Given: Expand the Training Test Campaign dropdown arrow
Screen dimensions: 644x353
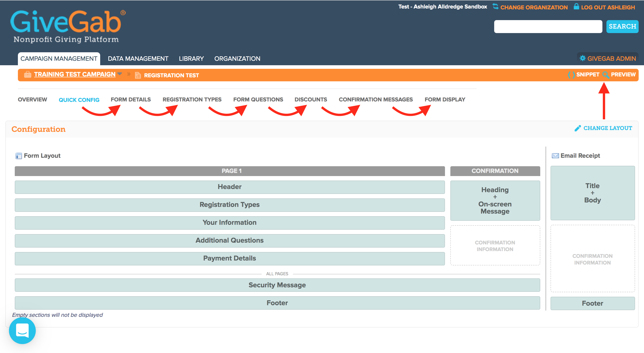Looking at the screenshot, I should 119,74.
